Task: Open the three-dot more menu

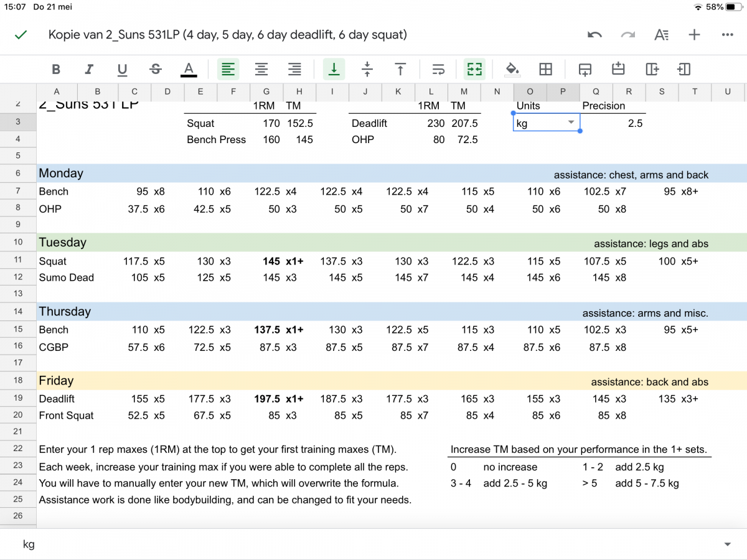Action: click(727, 35)
